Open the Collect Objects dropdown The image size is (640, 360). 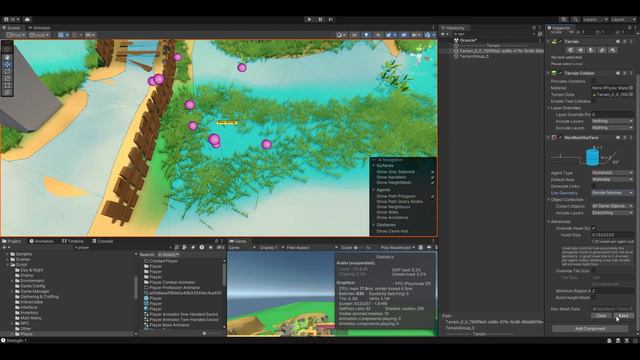(x=612, y=206)
